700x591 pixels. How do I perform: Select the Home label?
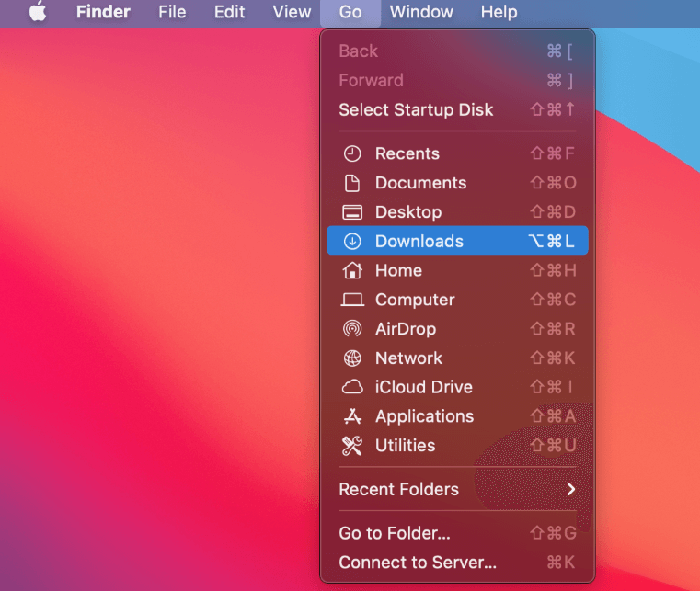[x=398, y=270]
